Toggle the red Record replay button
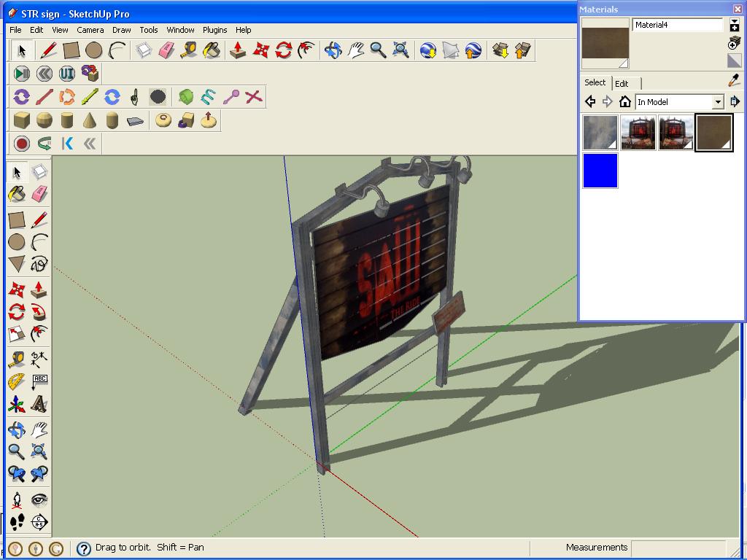Screen dimensions: 747x560 coord(21,144)
